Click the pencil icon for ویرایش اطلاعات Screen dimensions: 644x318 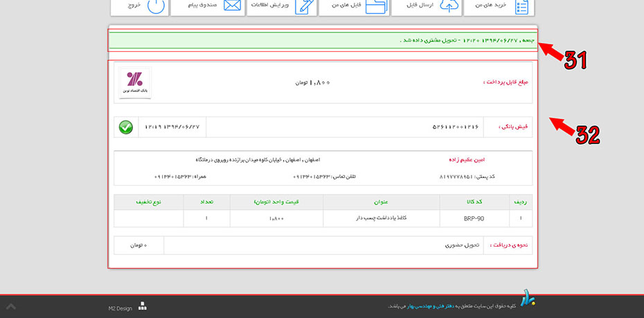304,6
